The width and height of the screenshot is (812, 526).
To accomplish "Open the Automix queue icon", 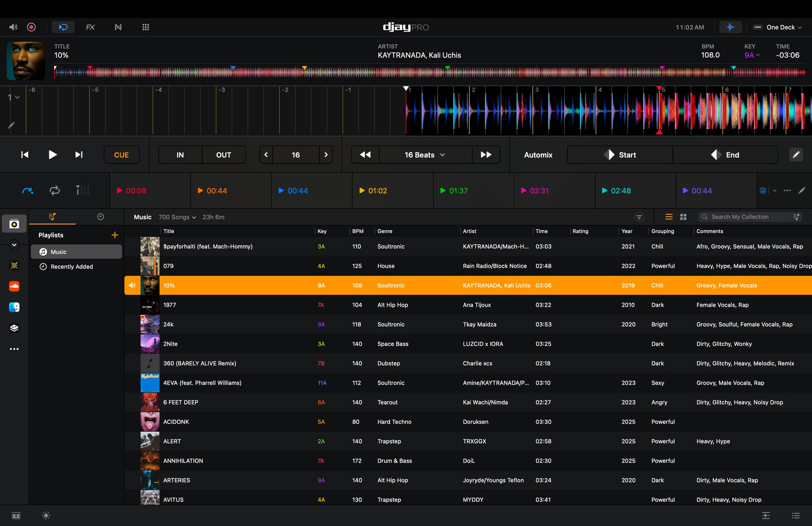I will point(766,515).
